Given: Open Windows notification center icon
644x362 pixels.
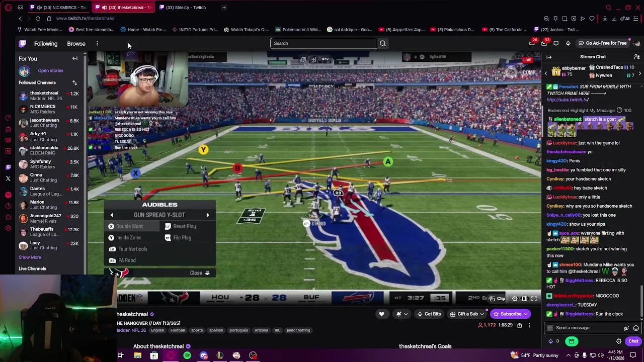Looking at the screenshot, I should (633, 355).
